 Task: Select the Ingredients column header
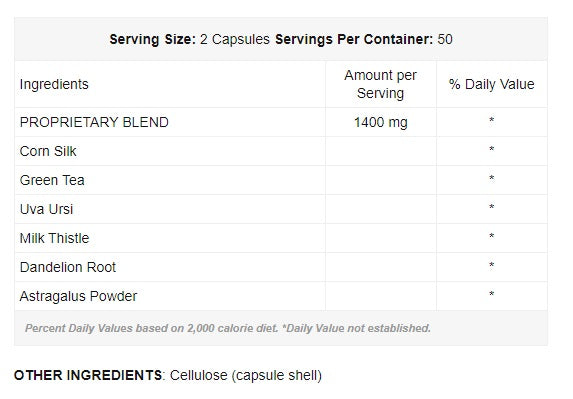(54, 84)
